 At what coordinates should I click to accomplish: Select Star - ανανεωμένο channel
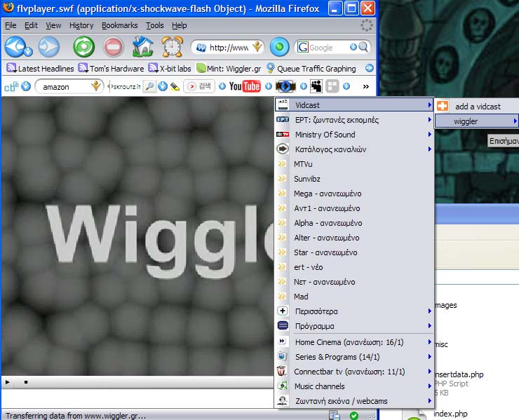click(x=354, y=252)
